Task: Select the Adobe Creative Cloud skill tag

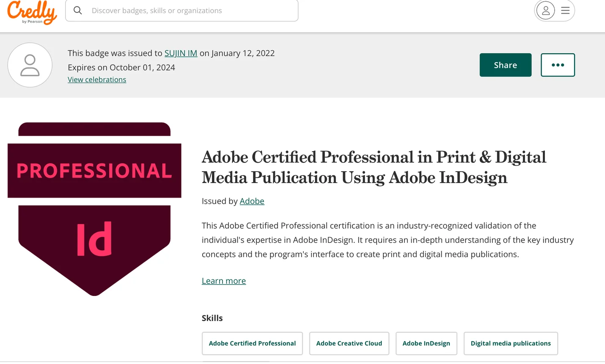Action: click(x=349, y=343)
